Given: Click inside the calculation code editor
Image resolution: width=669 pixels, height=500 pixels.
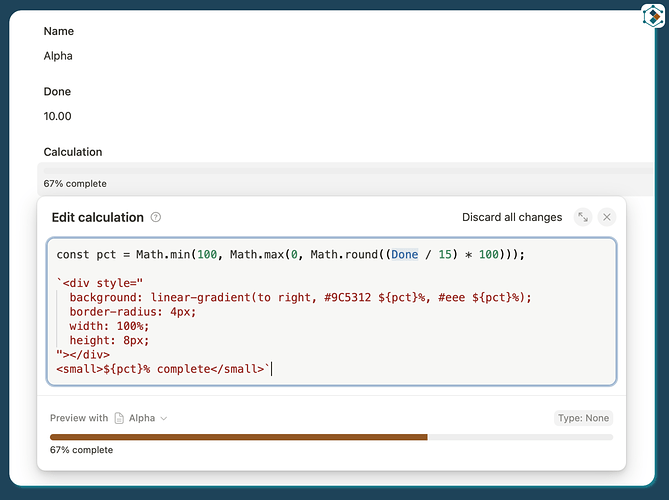Looking at the screenshot, I should coord(332,311).
